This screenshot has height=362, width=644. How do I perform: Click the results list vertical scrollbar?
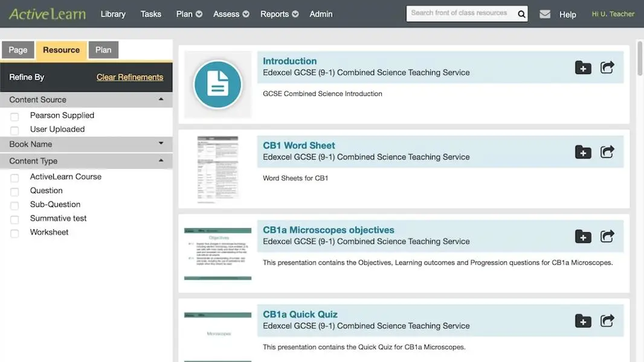pyautogui.click(x=640, y=58)
